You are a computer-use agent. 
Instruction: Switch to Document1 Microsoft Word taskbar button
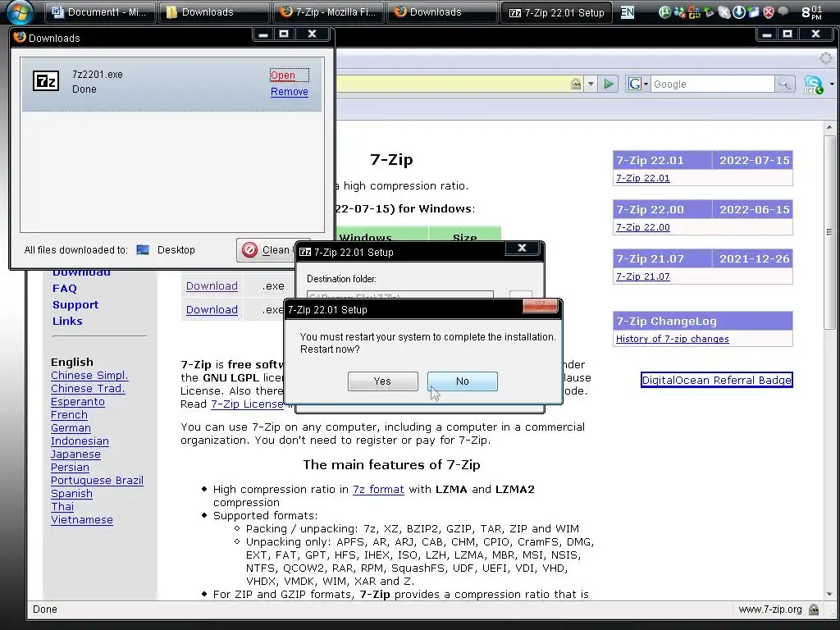(x=100, y=11)
